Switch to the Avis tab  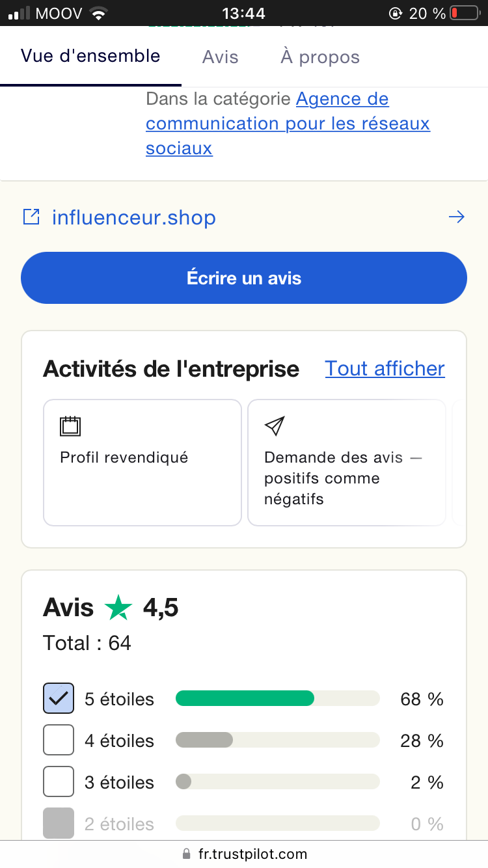pos(220,57)
